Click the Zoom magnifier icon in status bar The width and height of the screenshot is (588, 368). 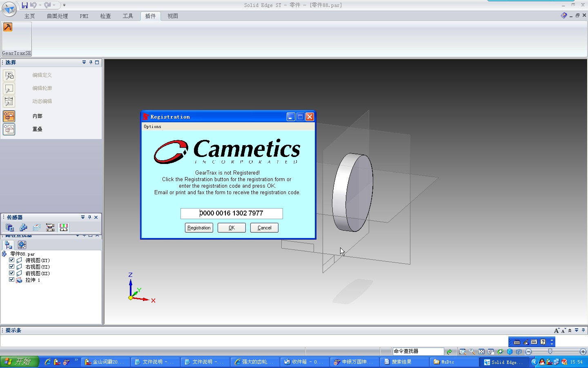tap(472, 352)
